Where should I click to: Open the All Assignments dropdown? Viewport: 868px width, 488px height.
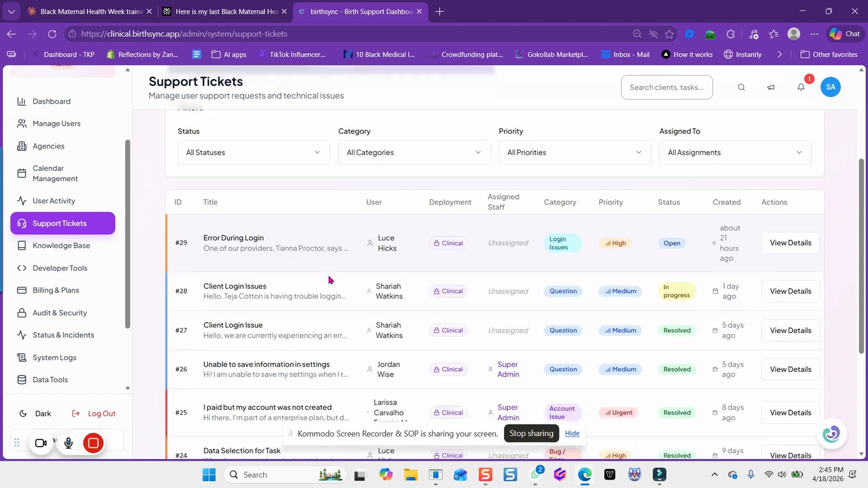click(735, 153)
